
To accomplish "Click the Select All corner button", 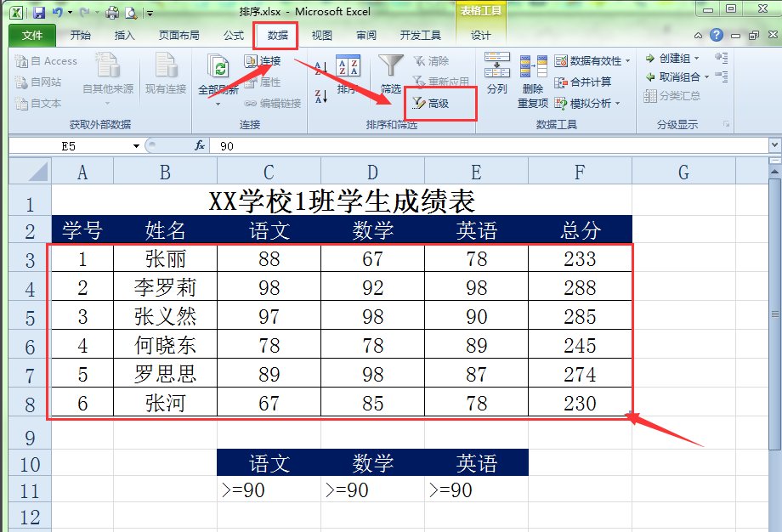I will [31, 172].
